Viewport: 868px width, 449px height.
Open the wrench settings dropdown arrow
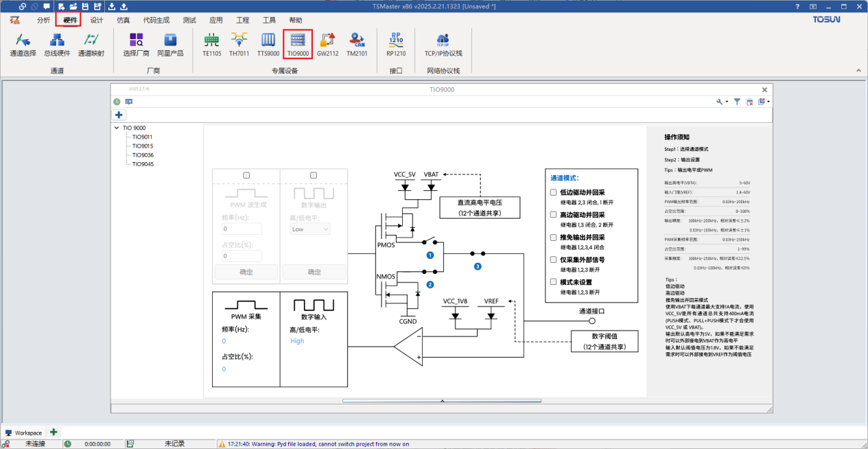[x=727, y=102]
